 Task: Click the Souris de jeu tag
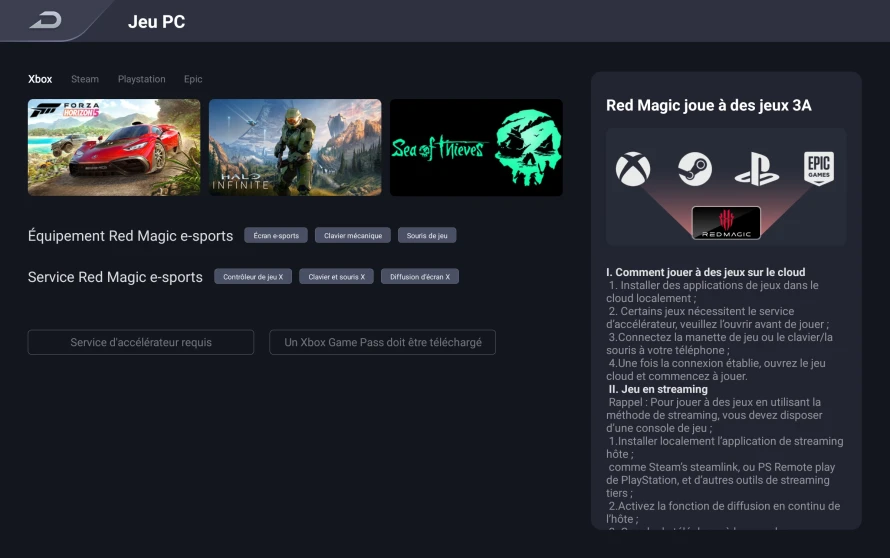click(x=427, y=236)
